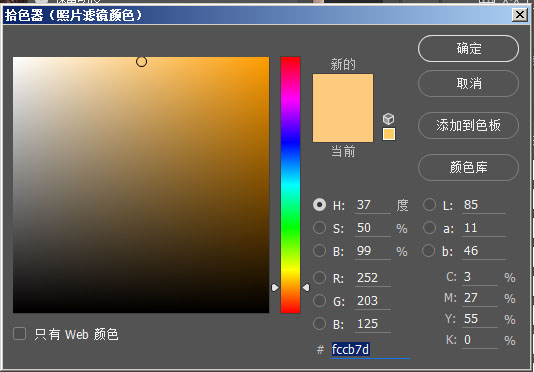Click the vertical hue spectrum slider bar
The height and width of the screenshot is (372, 534).
pos(290,185)
